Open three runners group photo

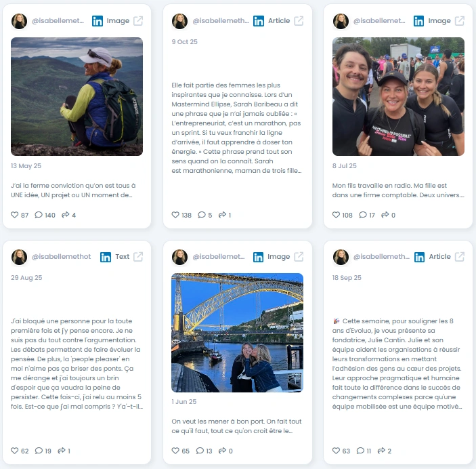[398, 96]
